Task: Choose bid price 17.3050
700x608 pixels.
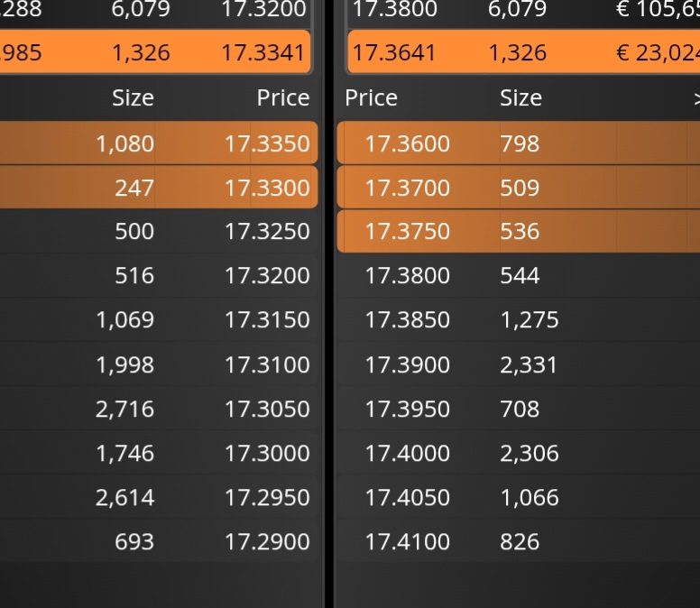Action: [x=266, y=409]
